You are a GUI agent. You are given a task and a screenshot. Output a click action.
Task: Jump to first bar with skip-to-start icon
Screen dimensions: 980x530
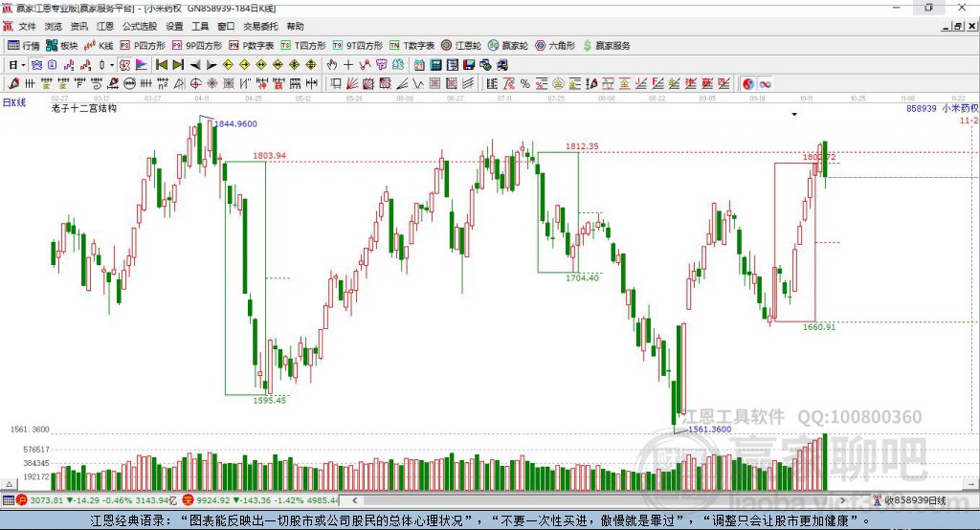tap(161, 64)
